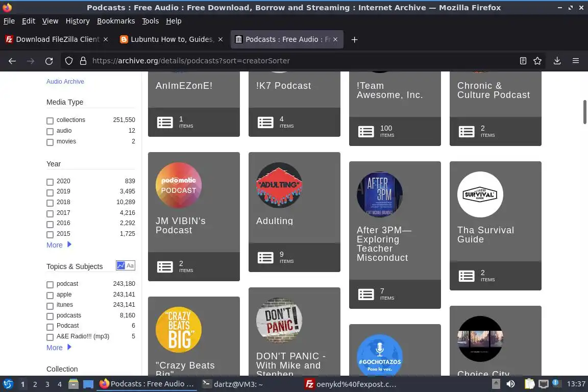Check the podcasts topic box
The height and width of the screenshot is (392, 588).
coord(50,316)
